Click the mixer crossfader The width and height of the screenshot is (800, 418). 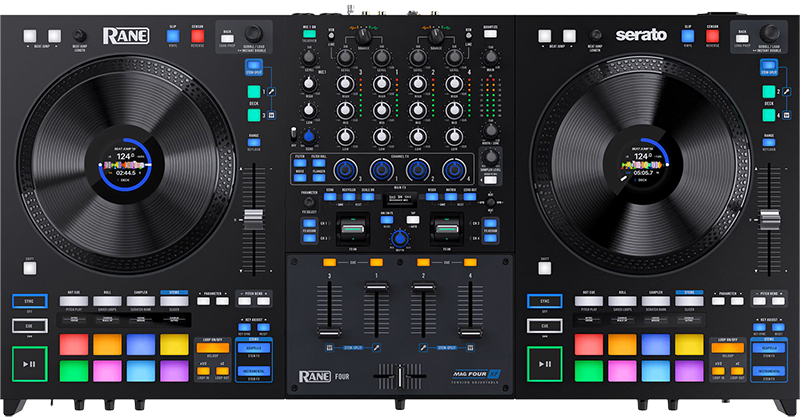pyautogui.click(x=400, y=377)
